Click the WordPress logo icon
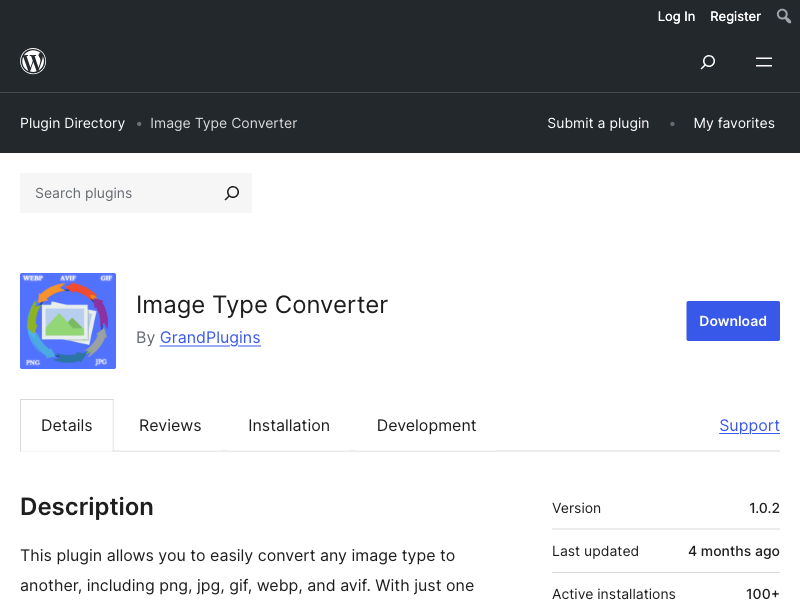 [x=33, y=61]
